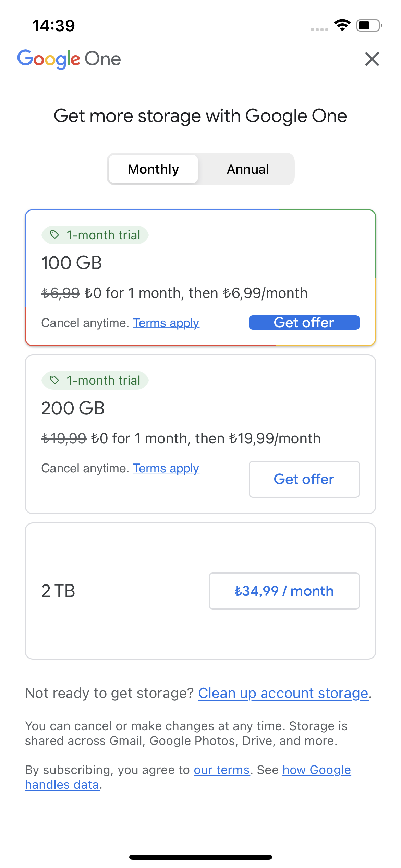Select the 200 GB plan title
The image size is (401, 868).
(73, 408)
